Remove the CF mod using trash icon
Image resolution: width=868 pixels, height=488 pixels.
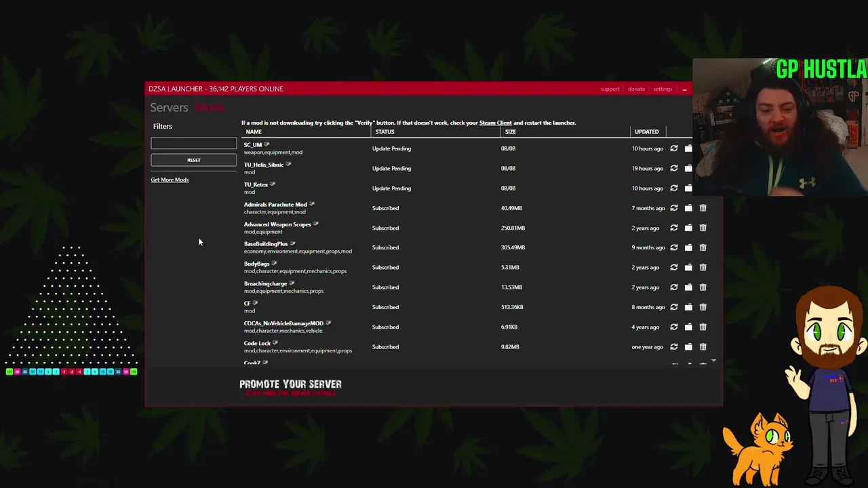[x=703, y=307]
